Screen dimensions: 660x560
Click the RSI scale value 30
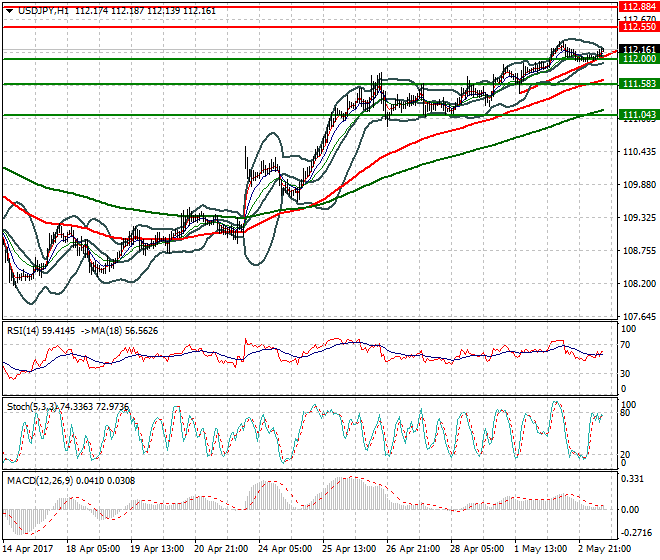[x=626, y=373]
